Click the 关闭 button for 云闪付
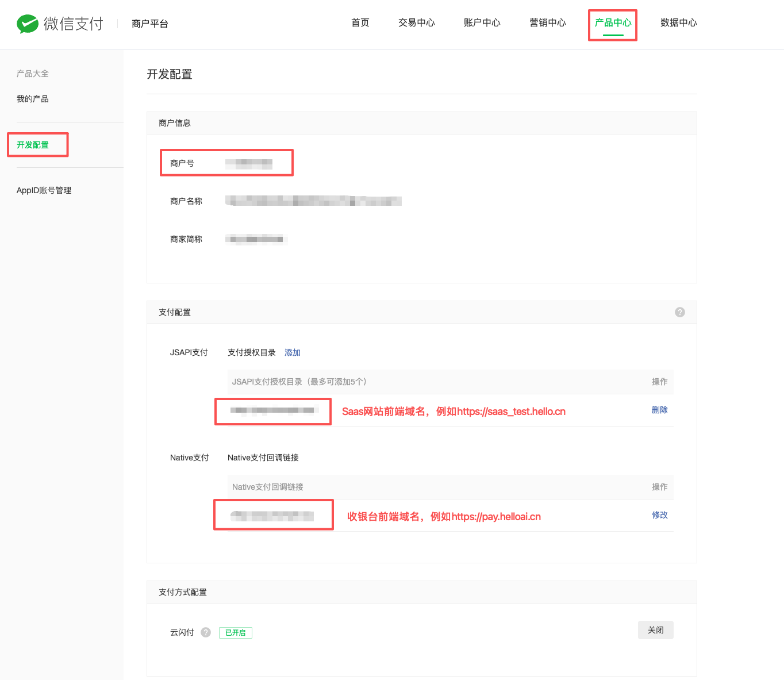The height and width of the screenshot is (680, 784). tap(656, 630)
